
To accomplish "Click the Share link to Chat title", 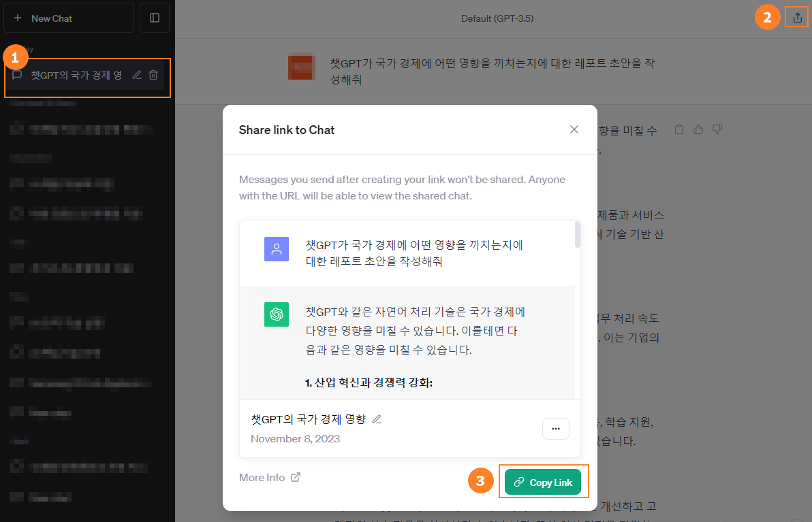I will click(x=286, y=130).
